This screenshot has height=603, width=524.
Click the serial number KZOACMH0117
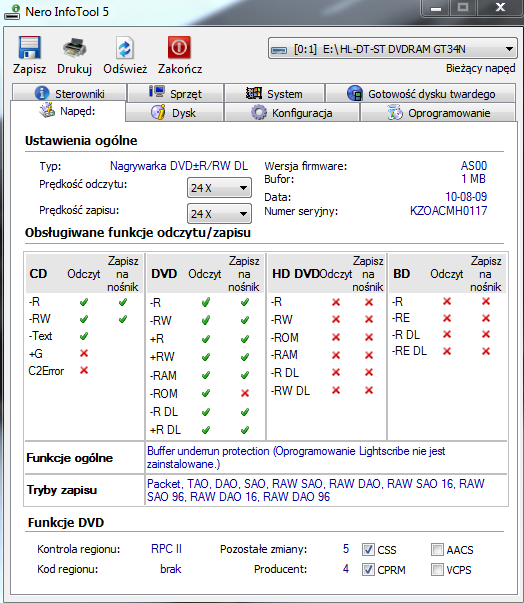pos(448,211)
